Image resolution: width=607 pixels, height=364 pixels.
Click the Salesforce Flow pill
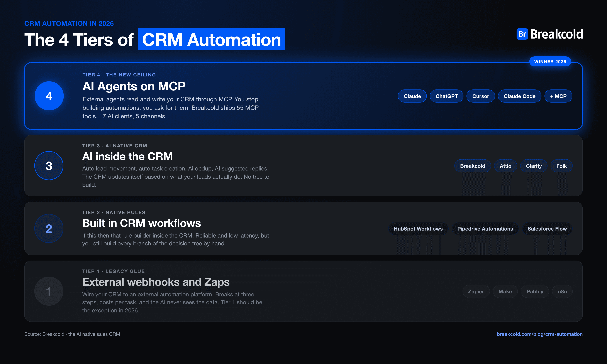[x=547, y=229]
